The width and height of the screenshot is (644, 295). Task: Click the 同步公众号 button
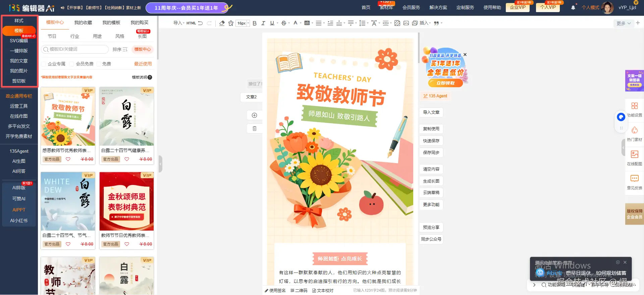click(x=431, y=239)
